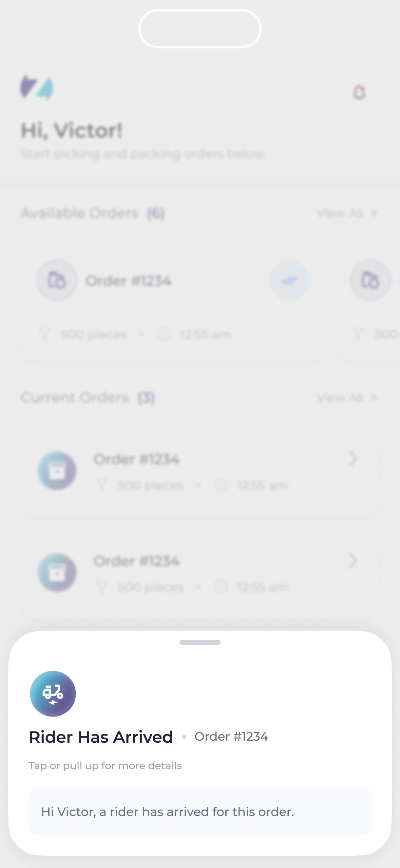Screen dimensions: 400x868
Task: Open the notification bell icon
Action: point(359,92)
